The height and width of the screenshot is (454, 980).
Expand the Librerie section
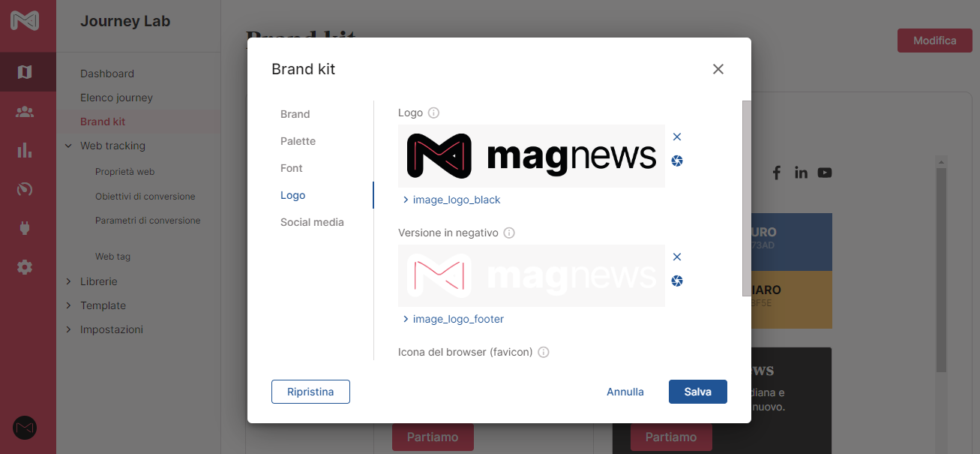click(68, 281)
